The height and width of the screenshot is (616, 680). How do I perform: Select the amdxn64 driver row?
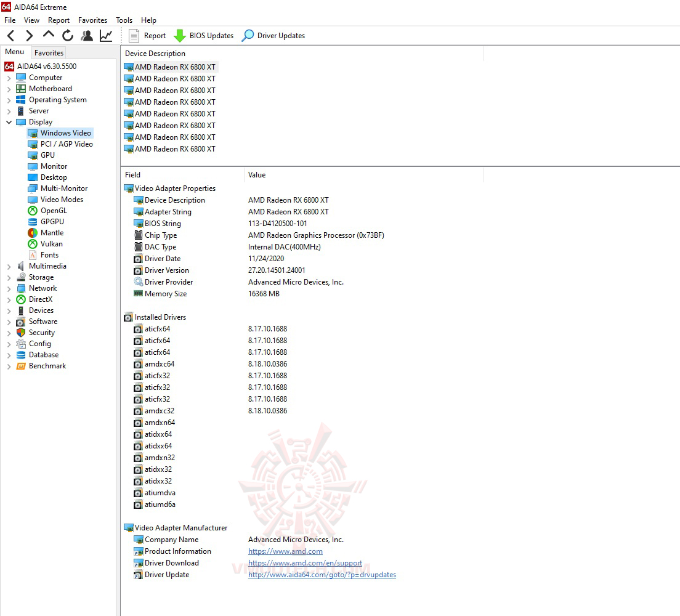(x=304, y=423)
